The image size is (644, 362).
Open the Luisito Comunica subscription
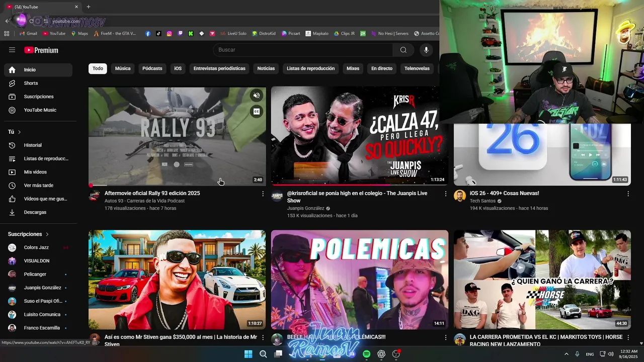coord(38,315)
